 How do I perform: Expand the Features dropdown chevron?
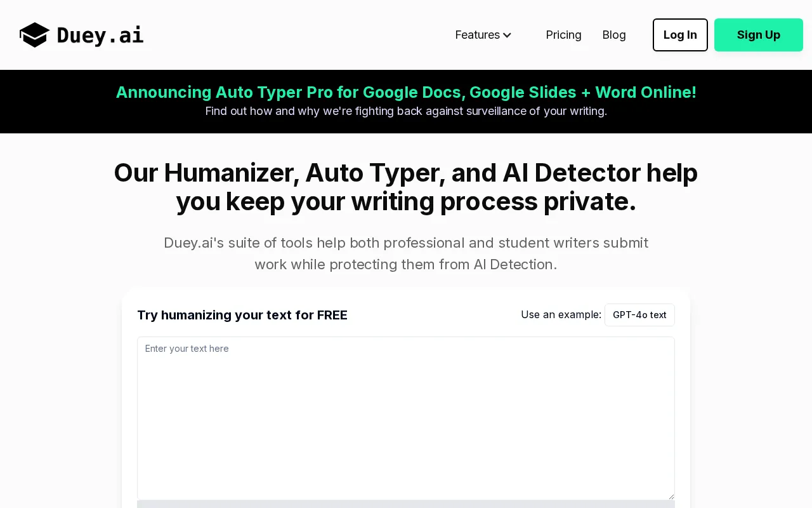coord(507,36)
